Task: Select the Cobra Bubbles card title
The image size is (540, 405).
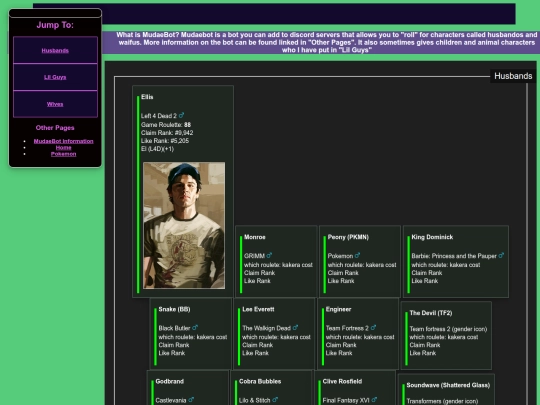Action: (260, 381)
